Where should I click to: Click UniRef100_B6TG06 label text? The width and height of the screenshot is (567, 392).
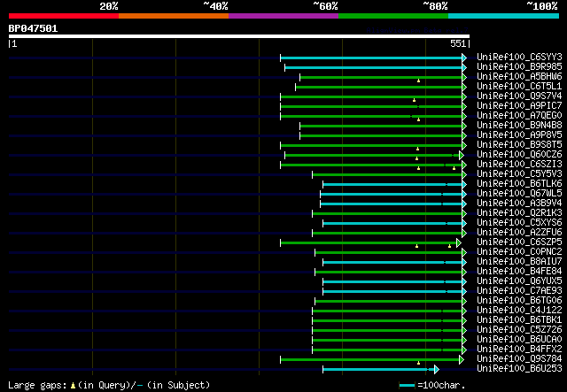point(519,301)
